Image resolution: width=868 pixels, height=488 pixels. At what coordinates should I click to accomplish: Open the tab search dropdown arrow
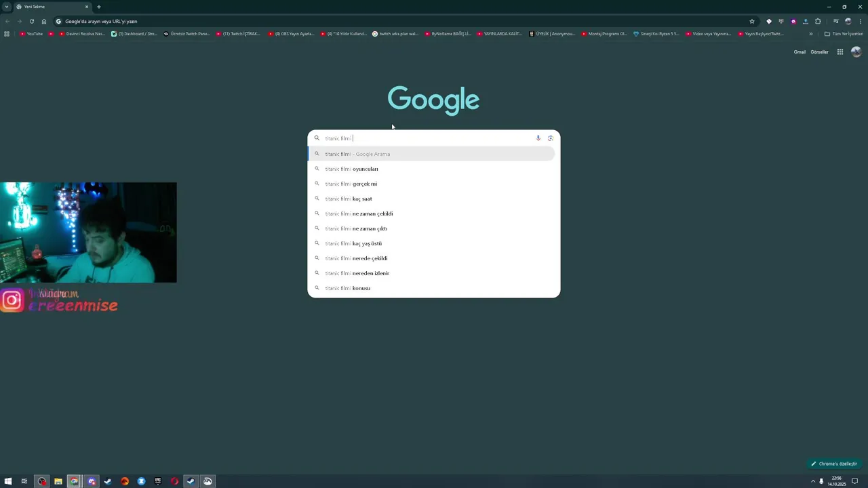(7, 7)
